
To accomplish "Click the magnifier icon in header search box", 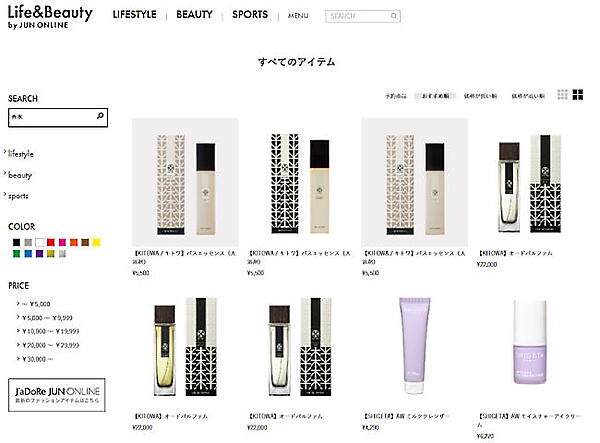I will (394, 16).
